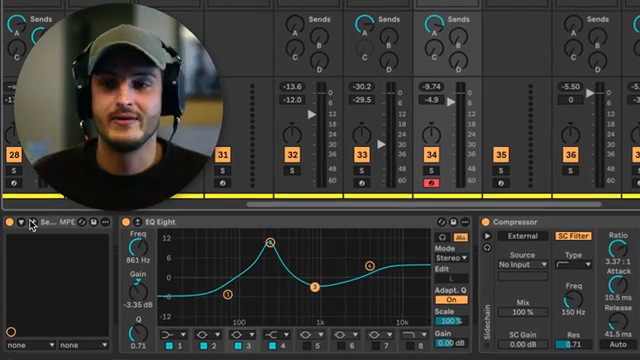Click External button in Compressor

click(522, 236)
